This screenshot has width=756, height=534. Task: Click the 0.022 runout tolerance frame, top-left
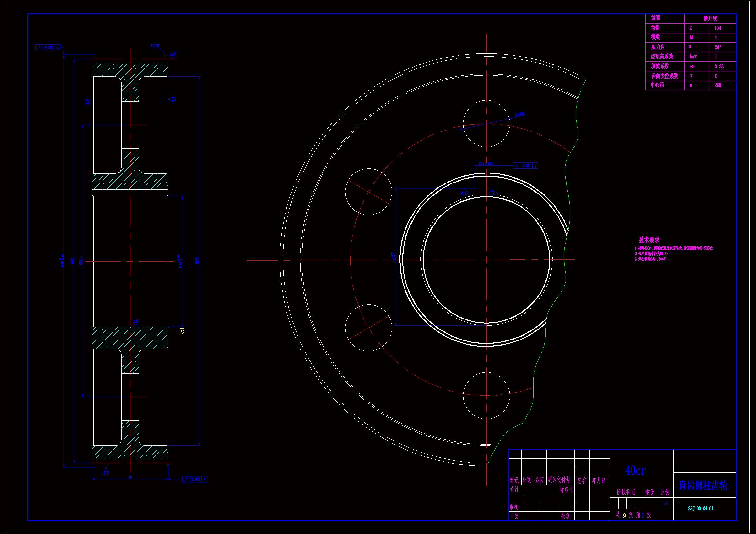[x=48, y=47]
